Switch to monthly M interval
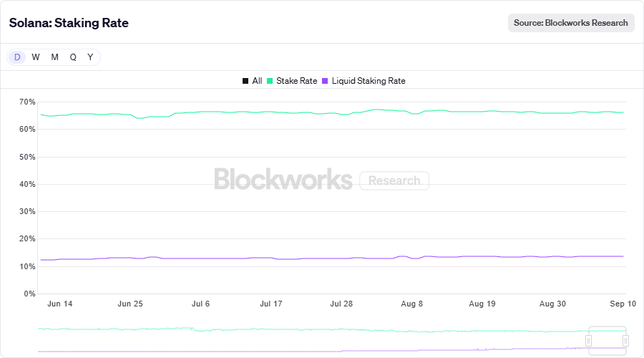Screen dimensions: 644x358 pyautogui.click(x=54, y=57)
